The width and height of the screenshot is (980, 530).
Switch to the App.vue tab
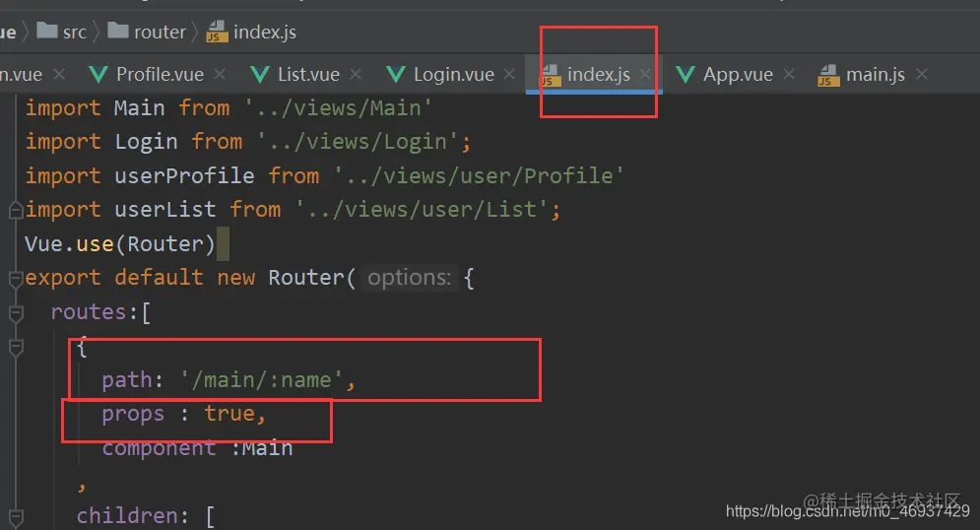[x=736, y=74]
